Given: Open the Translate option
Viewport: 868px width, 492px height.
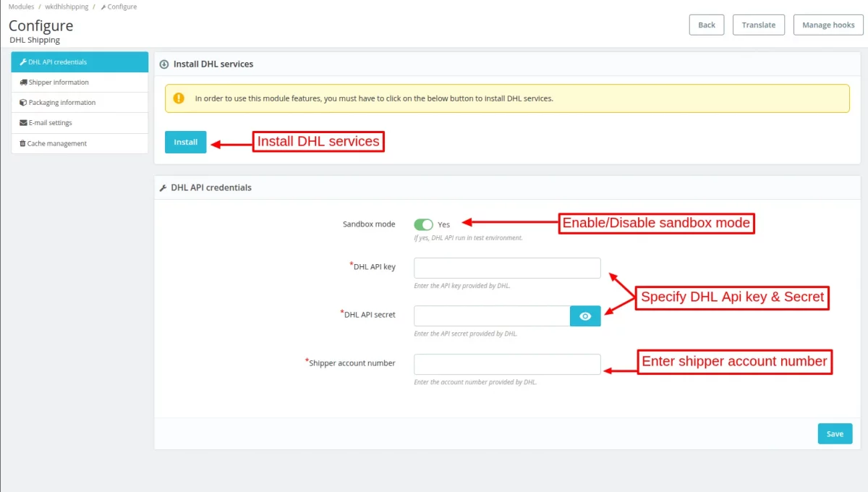Looking at the screenshot, I should click(x=759, y=25).
